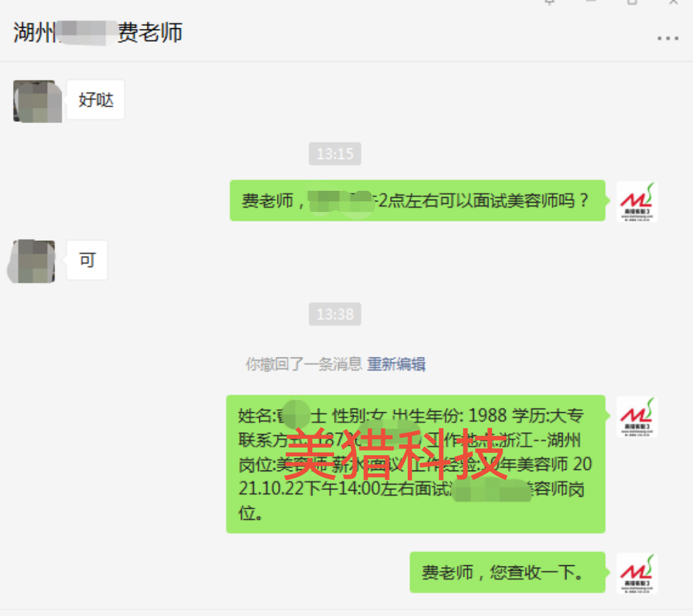The width and height of the screenshot is (693, 616).
Task: Click sender logo avatar beside 您查收一下 message
Action: pyautogui.click(x=637, y=573)
